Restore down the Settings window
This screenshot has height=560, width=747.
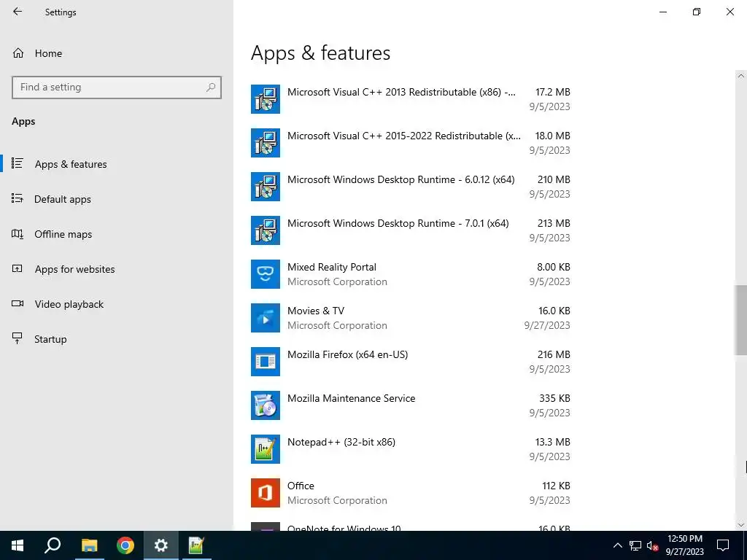(697, 12)
